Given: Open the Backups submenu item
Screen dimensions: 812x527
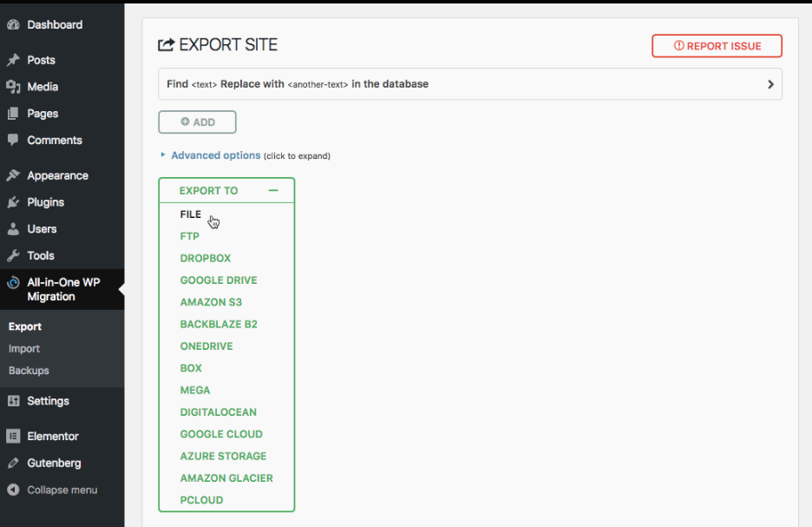Looking at the screenshot, I should click(x=29, y=371).
